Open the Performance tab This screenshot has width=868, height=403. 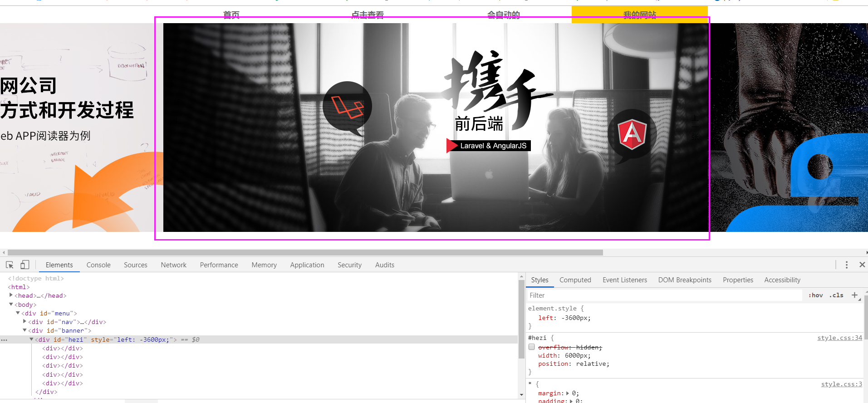click(219, 265)
